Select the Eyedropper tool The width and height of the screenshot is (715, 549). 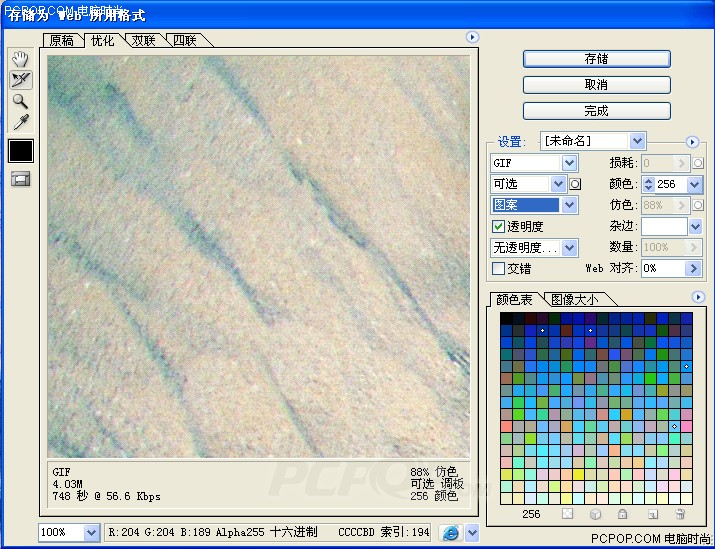tap(20, 122)
